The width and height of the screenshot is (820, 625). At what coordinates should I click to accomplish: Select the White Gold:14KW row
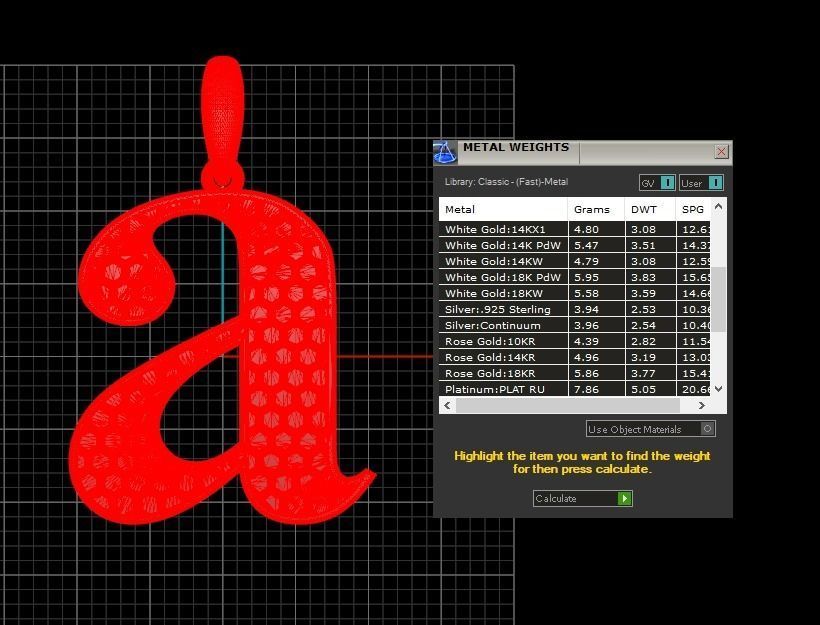pos(575,261)
